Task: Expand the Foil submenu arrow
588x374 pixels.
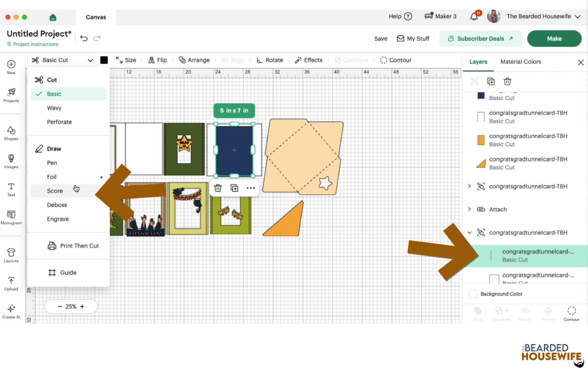Action: pyautogui.click(x=101, y=177)
